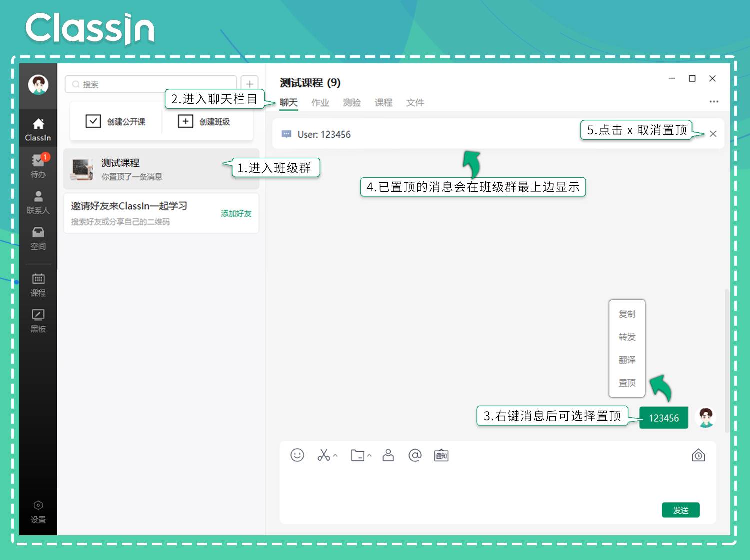The width and height of the screenshot is (750, 560).
Task: Click the person icon in chat toolbar
Action: [x=388, y=455]
